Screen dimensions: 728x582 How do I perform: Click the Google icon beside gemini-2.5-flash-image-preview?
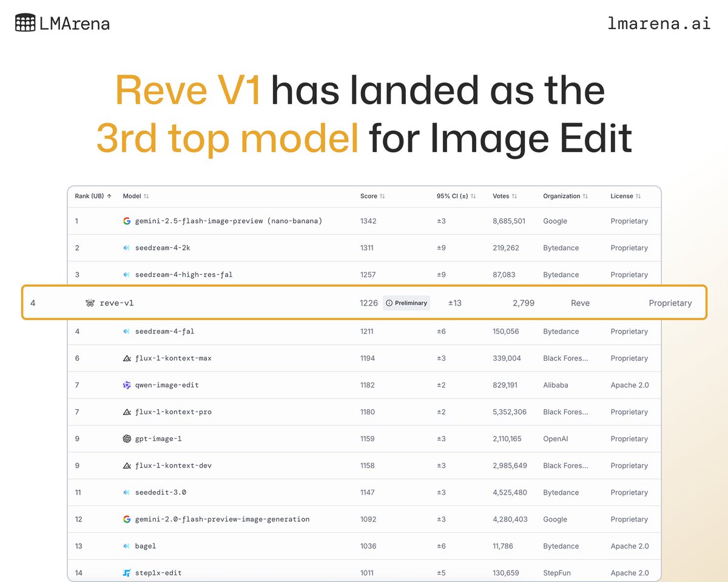coord(127,221)
